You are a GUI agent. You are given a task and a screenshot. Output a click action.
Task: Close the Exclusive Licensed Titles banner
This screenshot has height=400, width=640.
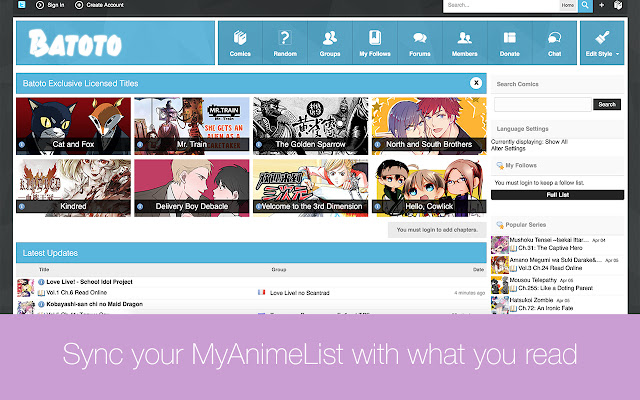click(x=476, y=83)
